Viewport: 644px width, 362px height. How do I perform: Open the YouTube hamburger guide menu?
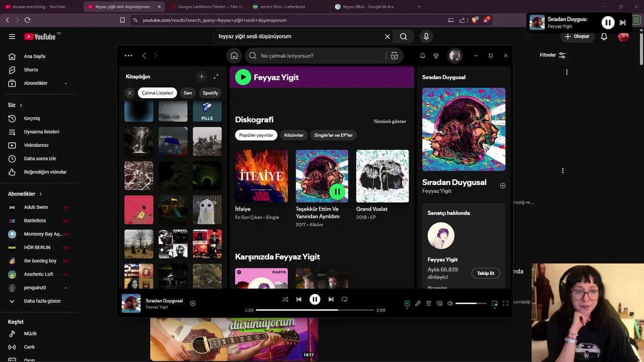12,36
